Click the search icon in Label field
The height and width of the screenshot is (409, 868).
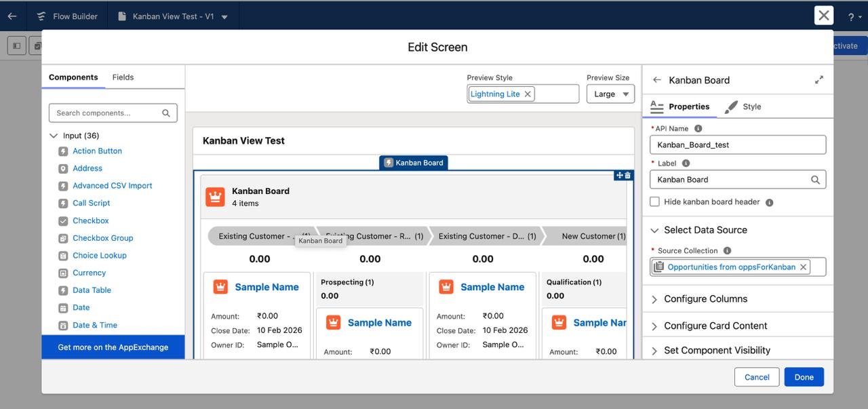click(x=816, y=180)
